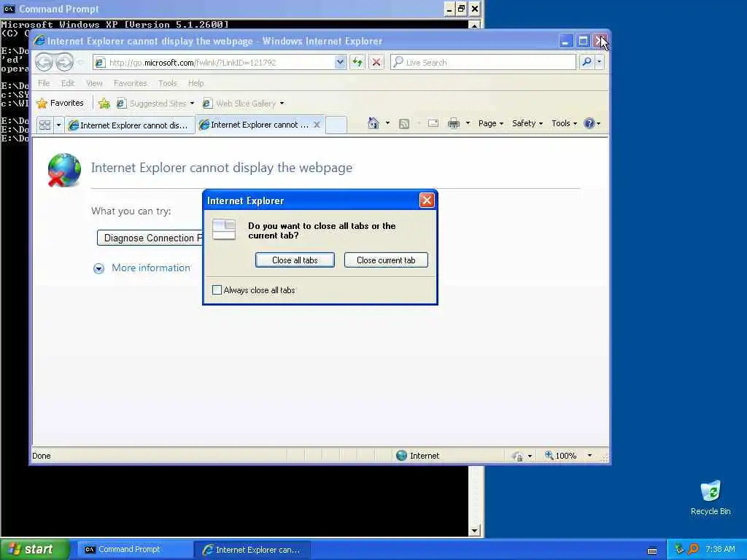
Task: Open the Page menu dropdown
Action: click(x=491, y=123)
